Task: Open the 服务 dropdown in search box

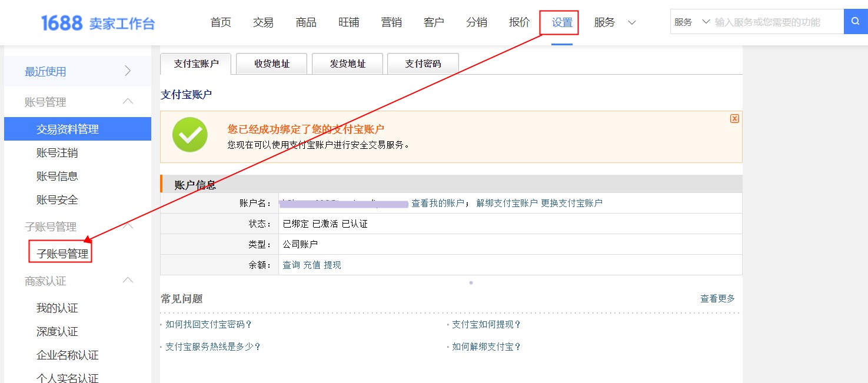Action: 692,22
